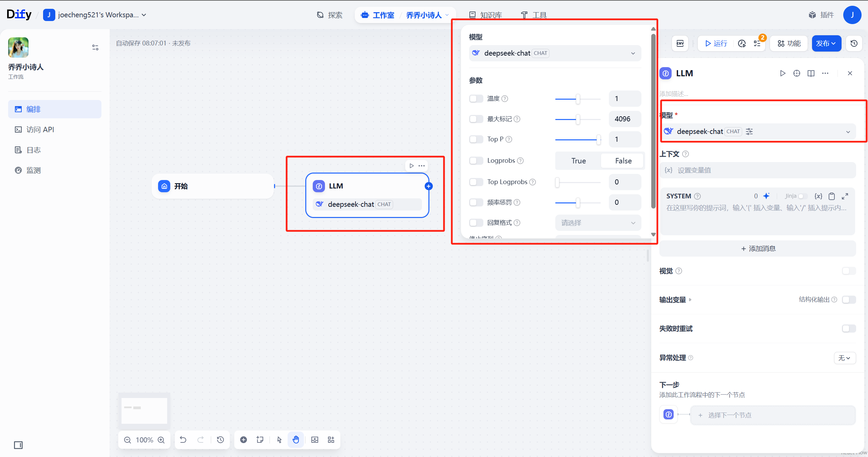
Task: Click the prompt generator sparkle icon
Action: (x=766, y=196)
